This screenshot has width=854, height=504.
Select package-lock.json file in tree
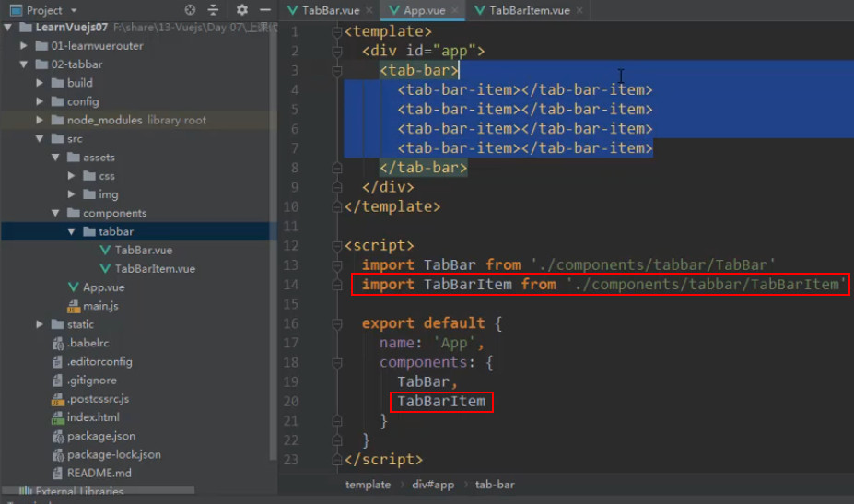[114, 454]
